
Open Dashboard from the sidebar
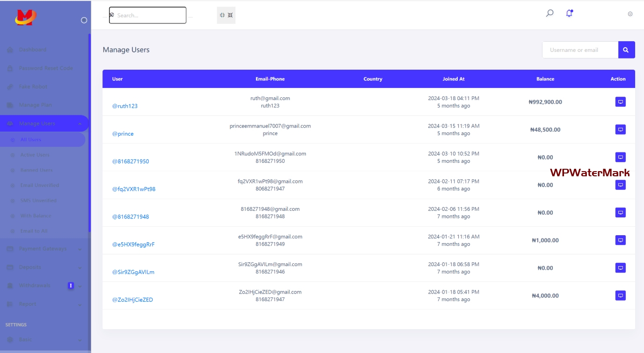[32, 50]
